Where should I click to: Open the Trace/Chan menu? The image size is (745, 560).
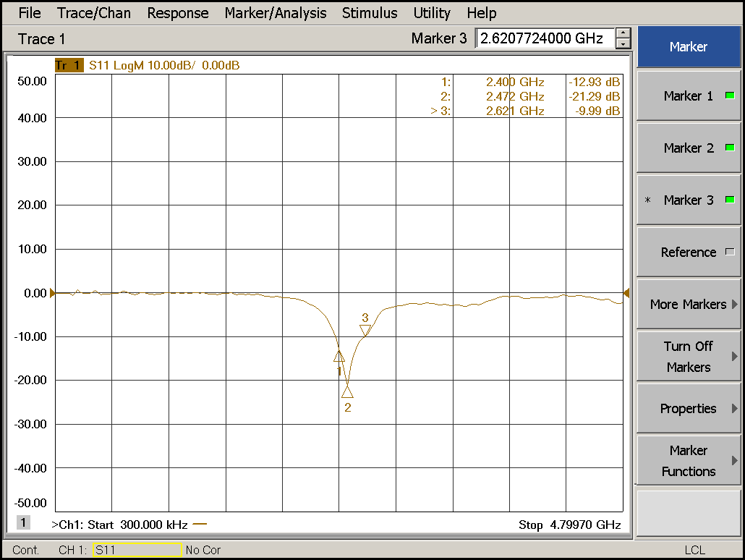[x=93, y=13]
